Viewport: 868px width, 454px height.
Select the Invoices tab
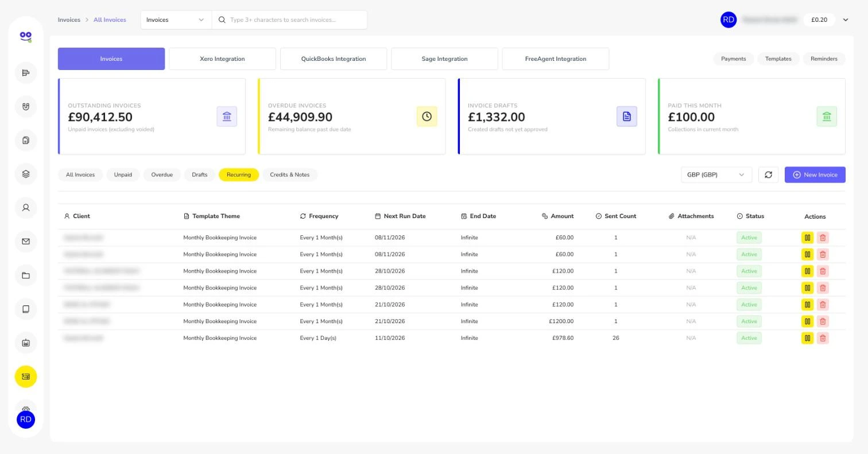[111, 59]
